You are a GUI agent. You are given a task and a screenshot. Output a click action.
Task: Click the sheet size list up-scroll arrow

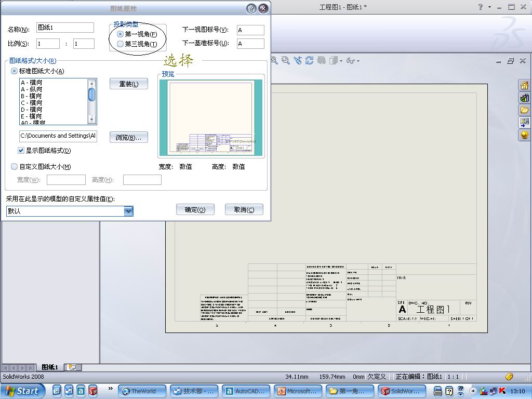pyautogui.click(x=91, y=83)
